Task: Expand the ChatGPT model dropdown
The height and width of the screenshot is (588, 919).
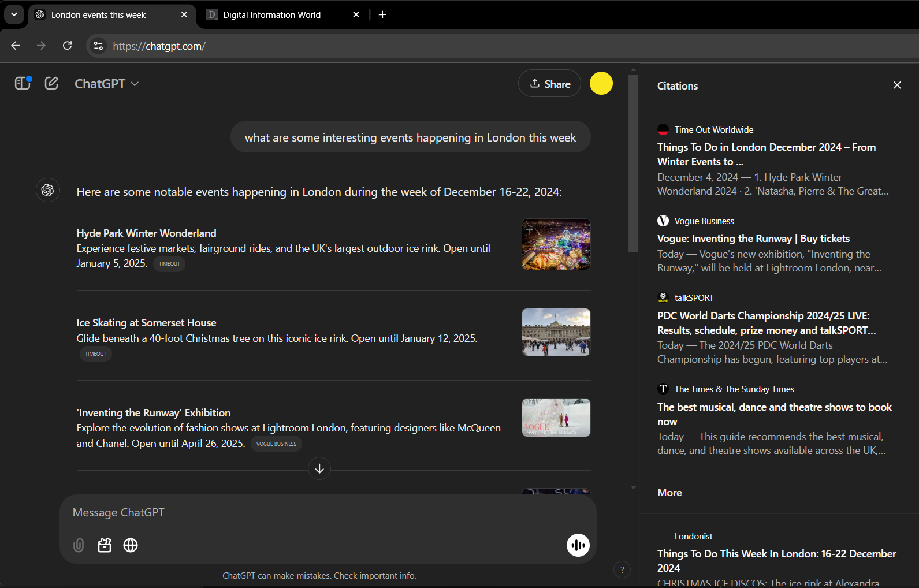Action: tap(106, 84)
